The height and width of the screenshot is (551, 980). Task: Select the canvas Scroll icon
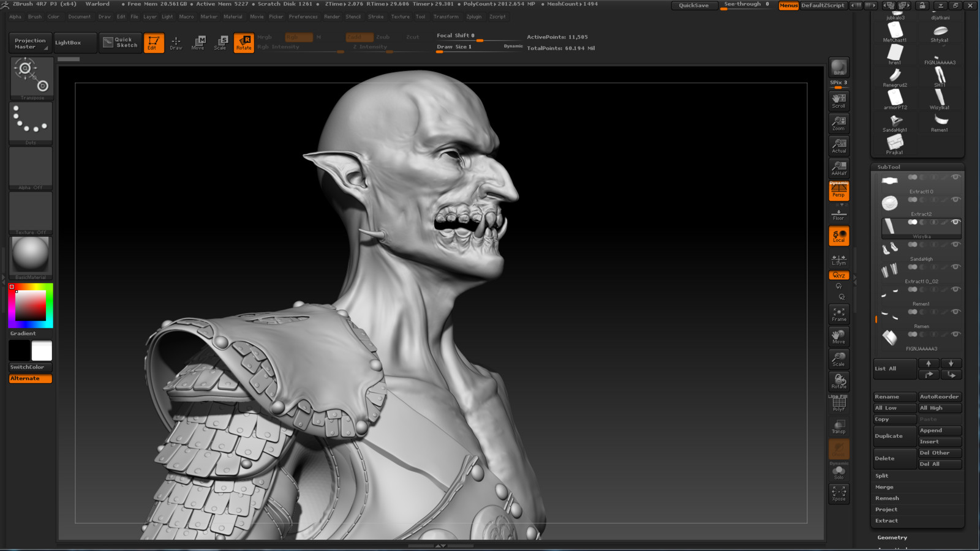pos(839,100)
